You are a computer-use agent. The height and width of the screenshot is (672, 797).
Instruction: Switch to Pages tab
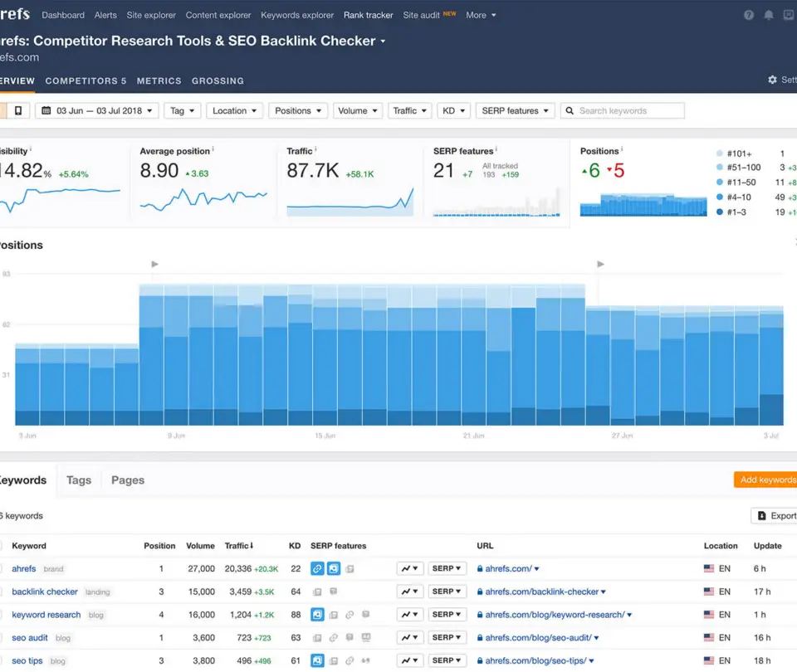pyautogui.click(x=128, y=480)
